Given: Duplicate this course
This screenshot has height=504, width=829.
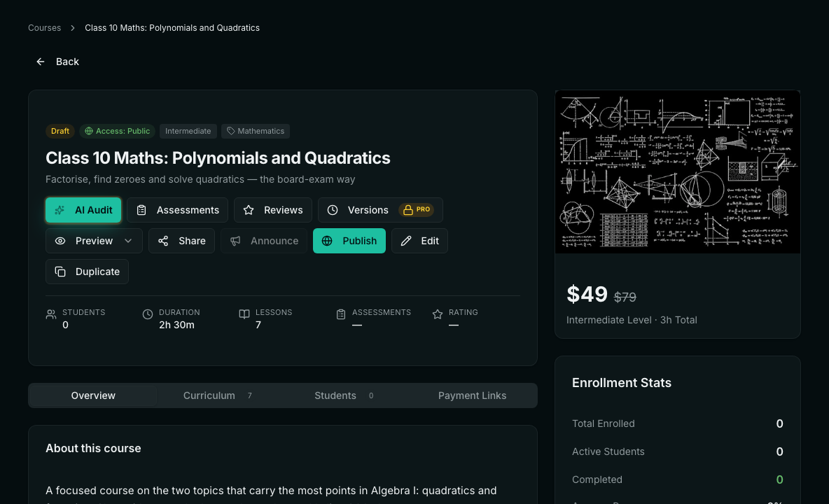Looking at the screenshot, I should tap(87, 272).
